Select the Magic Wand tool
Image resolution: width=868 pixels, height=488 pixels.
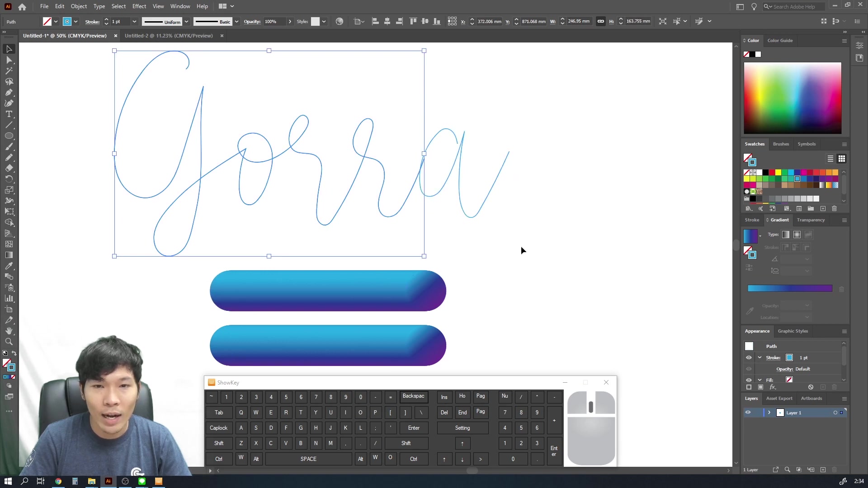click(x=9, y=70)
